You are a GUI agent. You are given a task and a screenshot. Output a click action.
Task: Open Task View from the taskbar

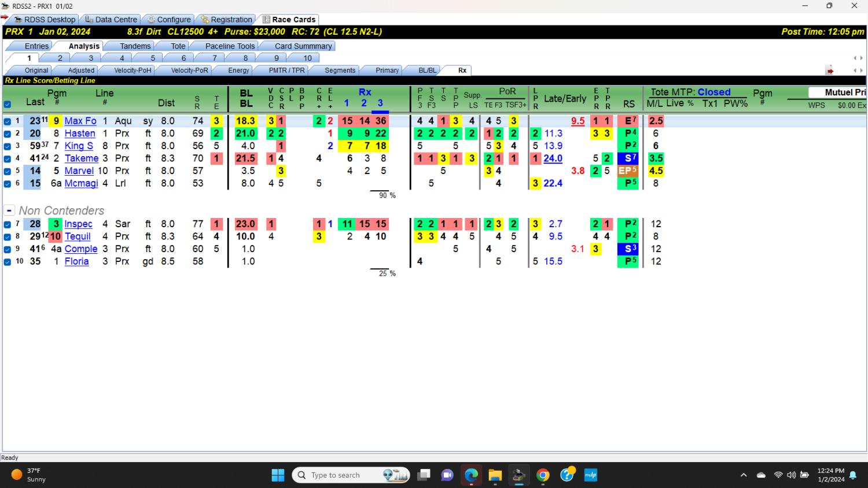tap(424, 475)
